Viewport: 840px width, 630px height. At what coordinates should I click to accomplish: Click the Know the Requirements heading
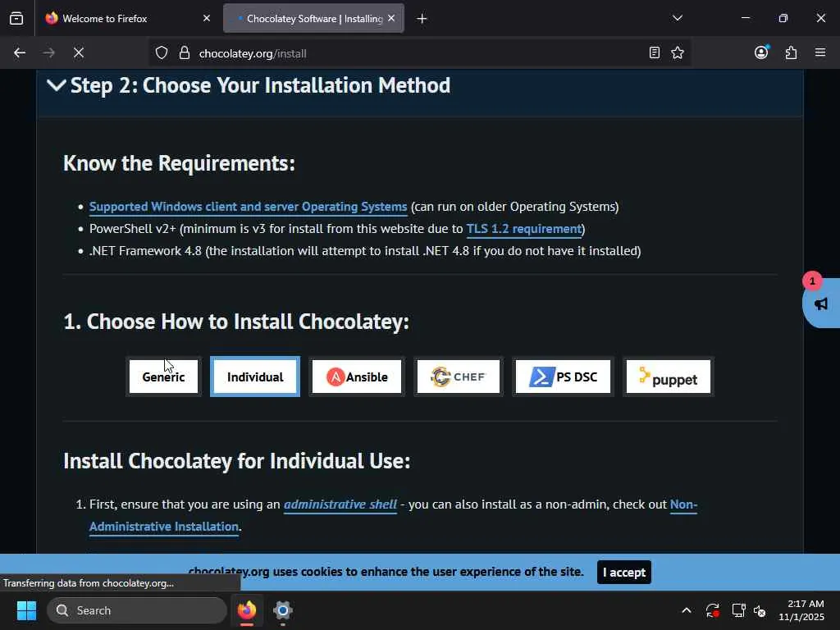click(x=179, y=163)
